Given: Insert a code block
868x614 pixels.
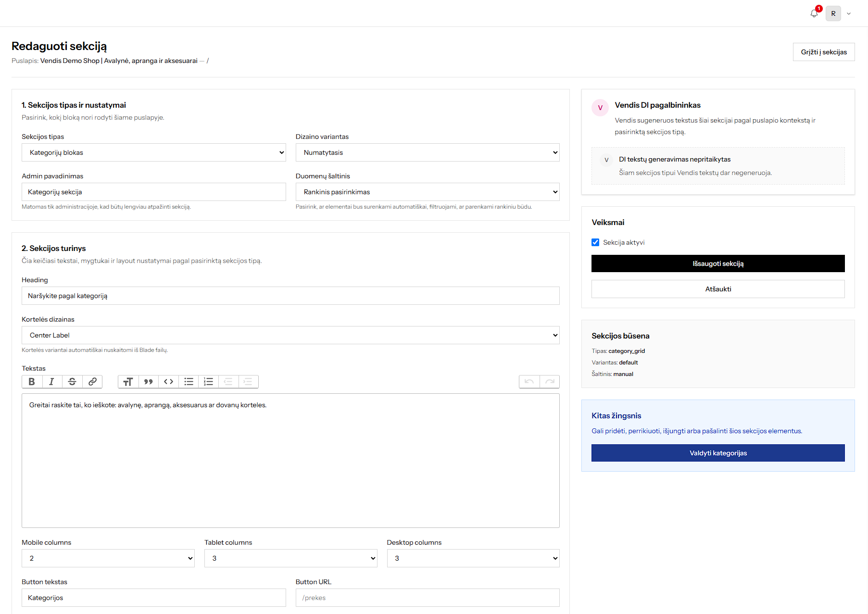Looking at the screenshot, I should tap(168, 382).
